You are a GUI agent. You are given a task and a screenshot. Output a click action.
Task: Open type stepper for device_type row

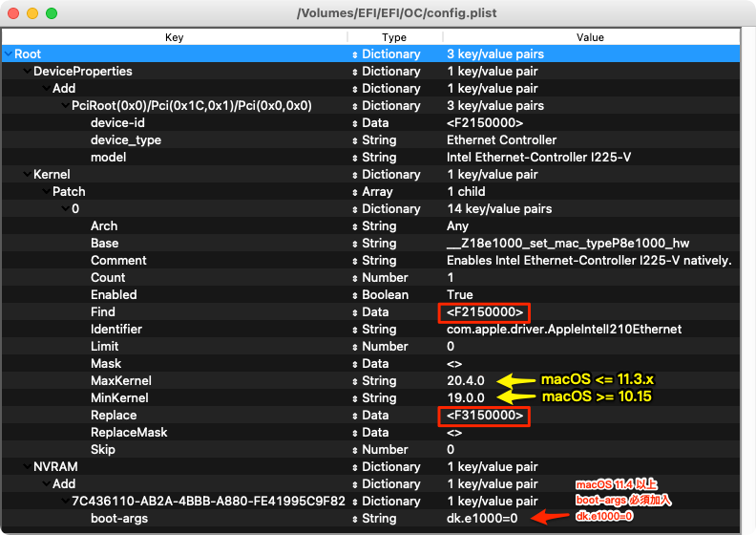[x=355, y=140]
